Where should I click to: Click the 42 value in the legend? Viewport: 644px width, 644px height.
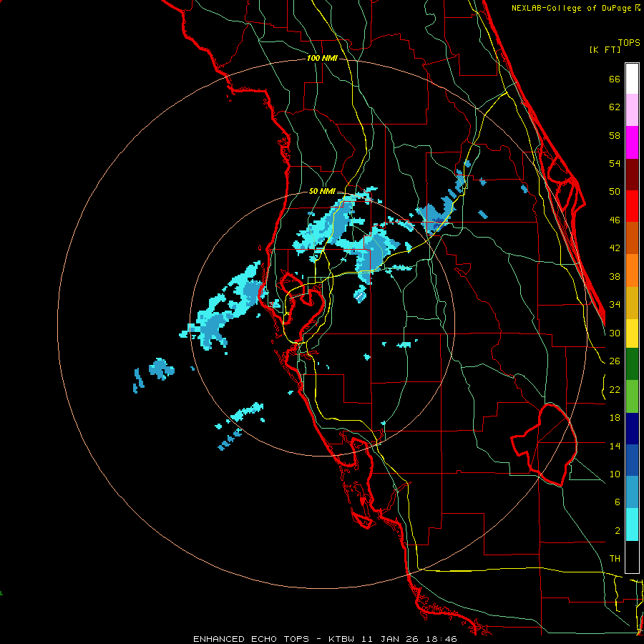click(x=615, y=248)
